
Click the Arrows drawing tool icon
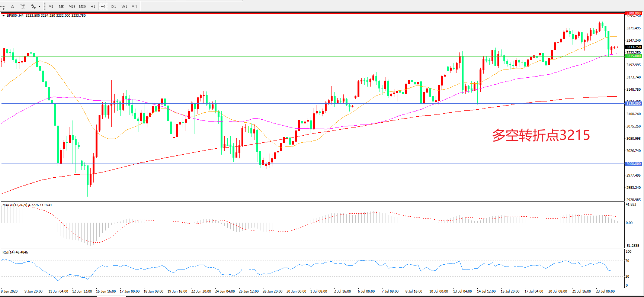point(33,6)
